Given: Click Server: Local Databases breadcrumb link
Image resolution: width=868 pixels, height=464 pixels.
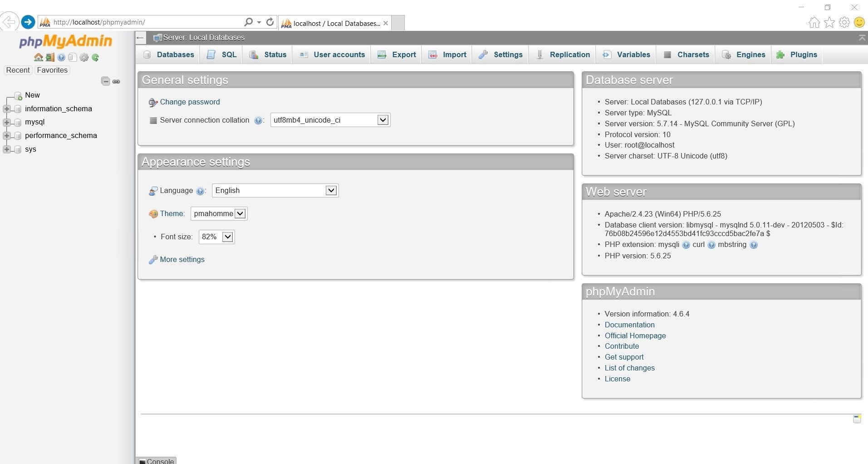Looking at the screenshot, I should pyautogui.click(x=204, y=38).
